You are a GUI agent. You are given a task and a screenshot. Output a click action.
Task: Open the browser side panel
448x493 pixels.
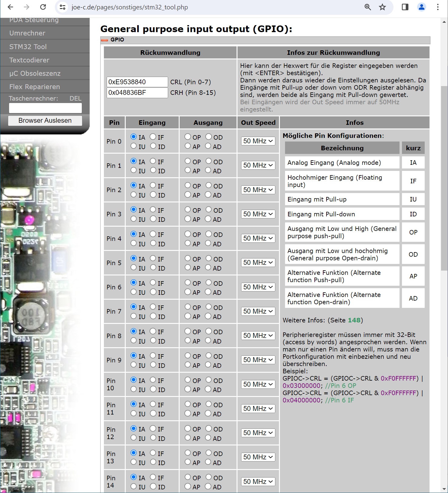coord(405,7)
